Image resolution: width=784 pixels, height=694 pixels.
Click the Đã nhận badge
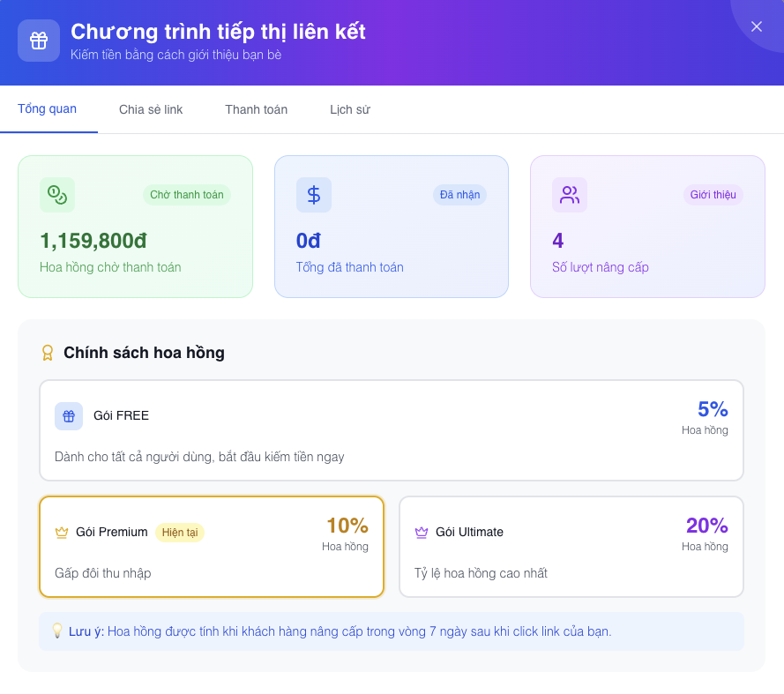[459, 195]
